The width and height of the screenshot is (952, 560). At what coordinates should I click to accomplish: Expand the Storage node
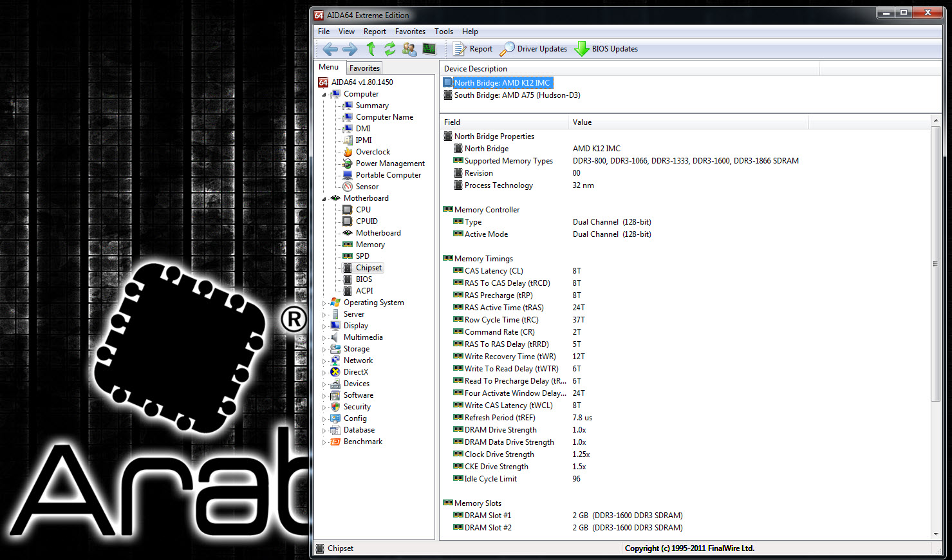(324, 349)
